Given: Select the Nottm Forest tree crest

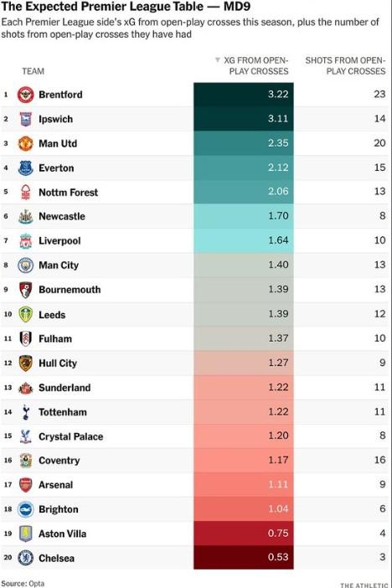Looking at the screenshot, I should pyautogui.click(x=25, y=193).
